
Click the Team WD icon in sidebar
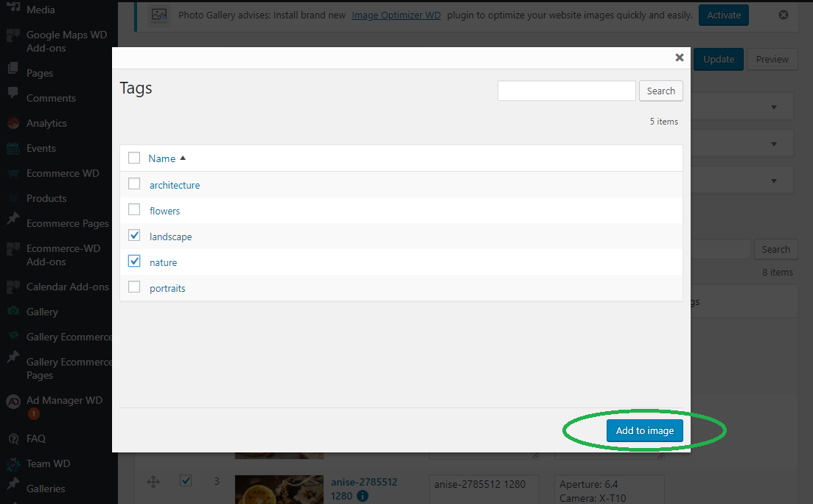pos(13,463)
